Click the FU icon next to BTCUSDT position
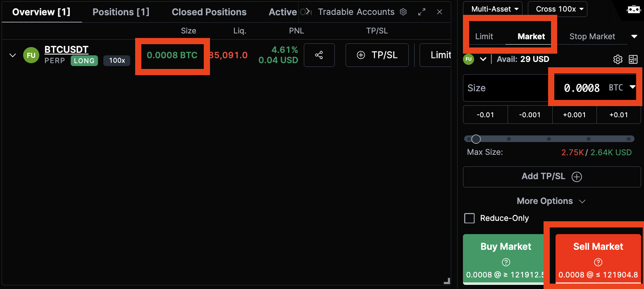This screenshot has width=644, height=289. (x=31, y=55)
